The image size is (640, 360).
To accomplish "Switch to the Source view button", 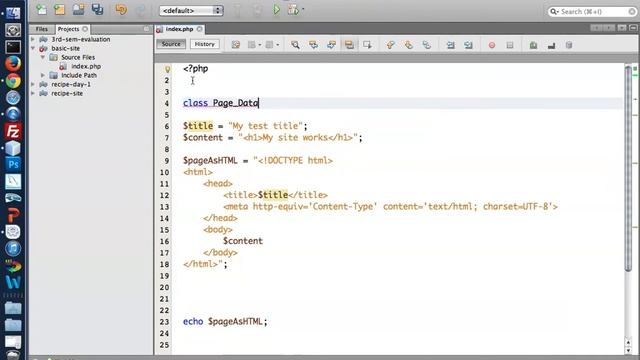I will pos(171,44).
